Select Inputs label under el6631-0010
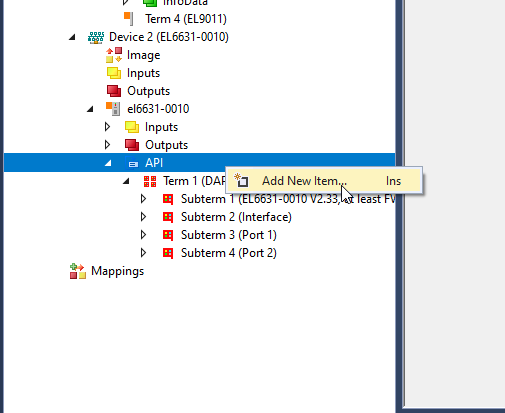Image resolution: width=505 pixels, height=413 pixels. pos(161,127)
